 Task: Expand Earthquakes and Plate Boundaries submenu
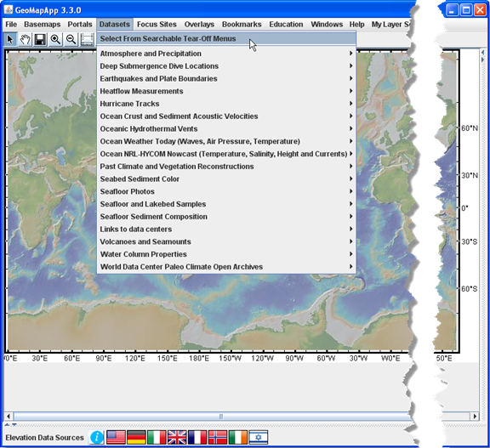226,78
